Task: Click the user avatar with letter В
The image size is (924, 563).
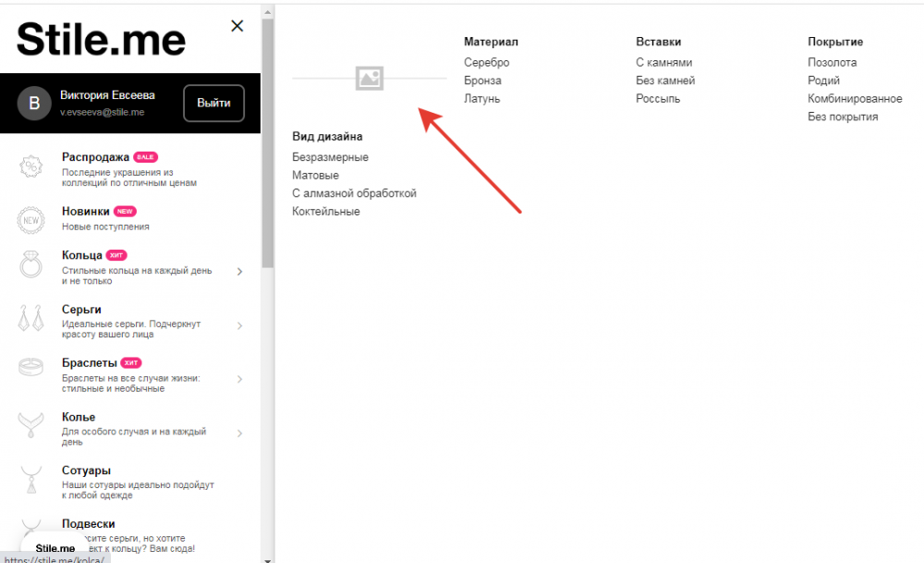Action: click(34, 103)
